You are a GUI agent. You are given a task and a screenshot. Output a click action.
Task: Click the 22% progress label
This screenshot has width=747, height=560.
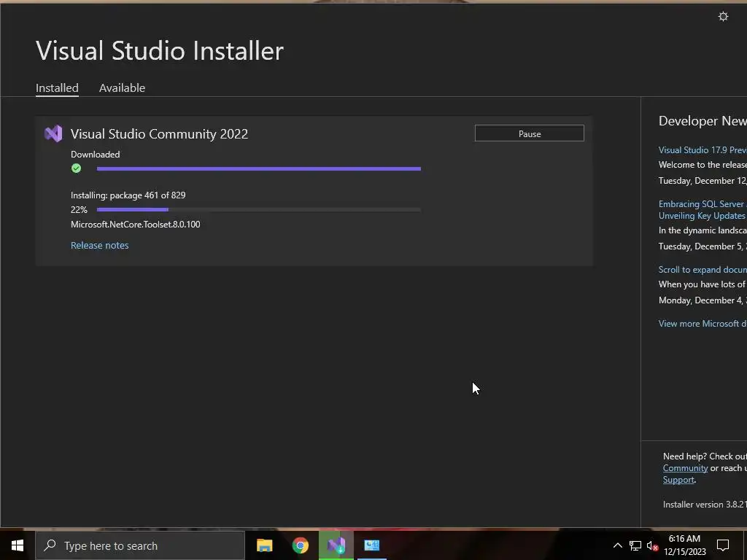[79, 209]
